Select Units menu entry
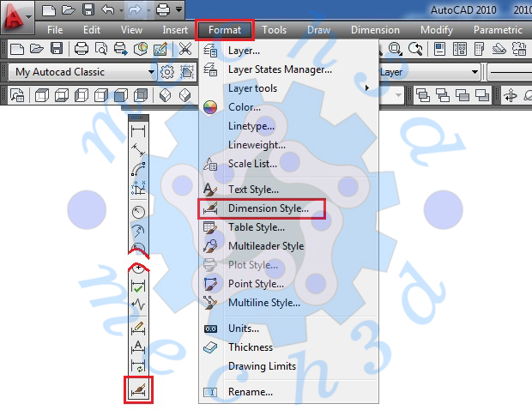Image resolution: width=532 pixels, height=416 pixels. click(x=245, y=329)
